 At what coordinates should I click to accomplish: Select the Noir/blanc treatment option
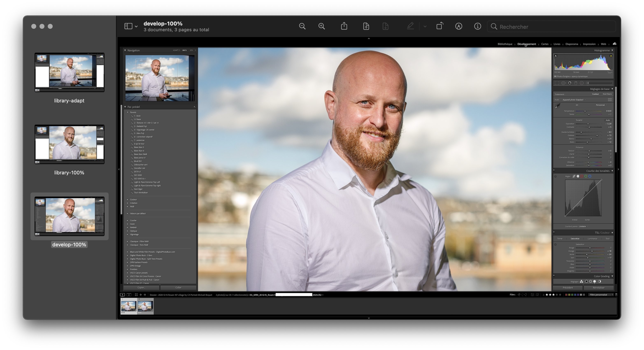[607, 94]
